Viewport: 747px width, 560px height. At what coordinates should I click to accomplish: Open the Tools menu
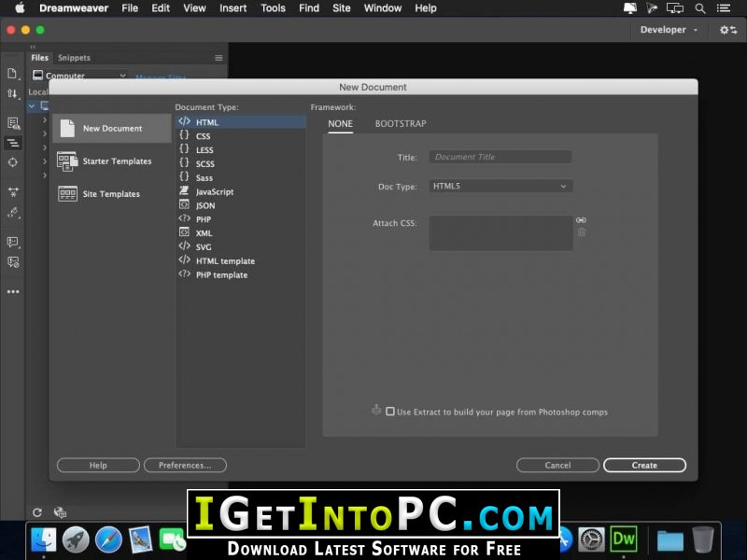273,8
